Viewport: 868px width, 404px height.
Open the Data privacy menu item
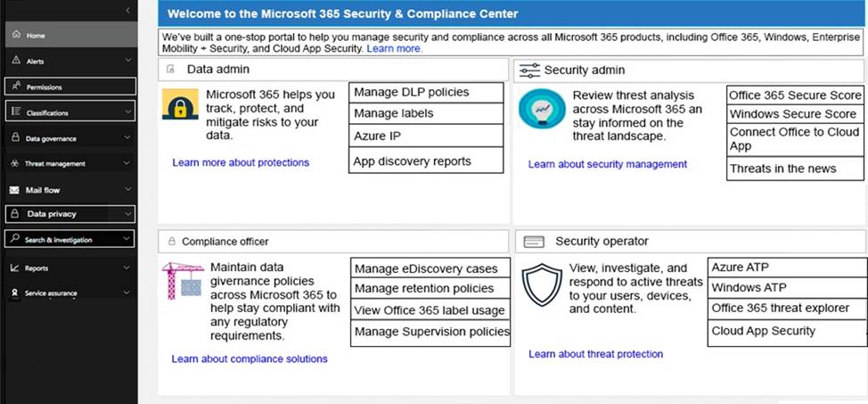pos(70,214)
